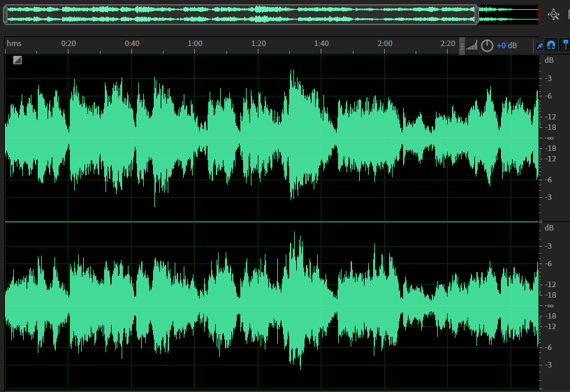Set the playhead at 2:20 on the ruler
This screenshot has width=570, height=392.
pos(448,43)
